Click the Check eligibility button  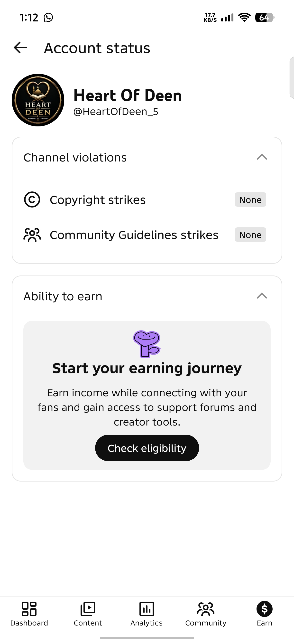147,448
